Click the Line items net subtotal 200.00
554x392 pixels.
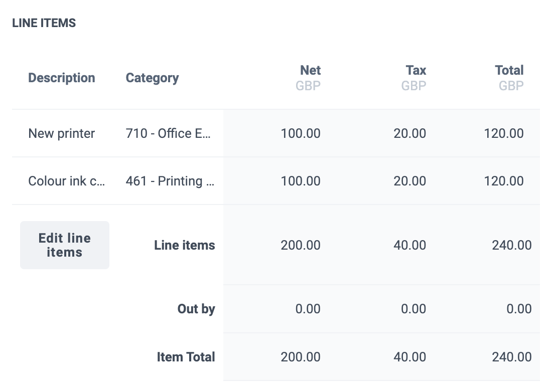pyautogui.click(x=301, y=245)
